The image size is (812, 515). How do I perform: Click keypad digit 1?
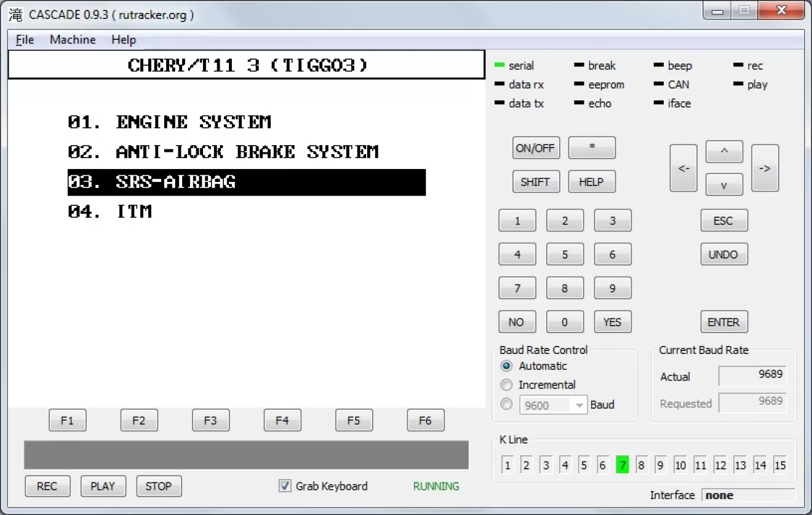517,221
